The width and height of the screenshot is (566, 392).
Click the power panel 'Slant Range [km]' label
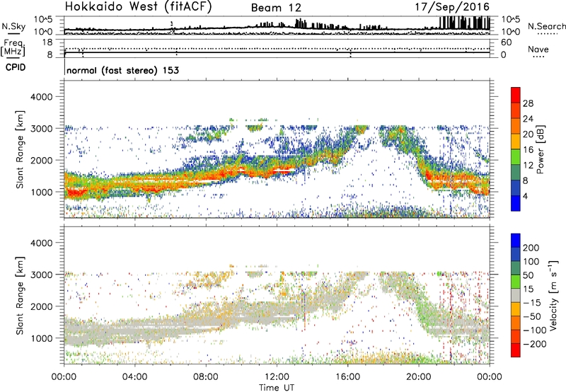point(20,149)
